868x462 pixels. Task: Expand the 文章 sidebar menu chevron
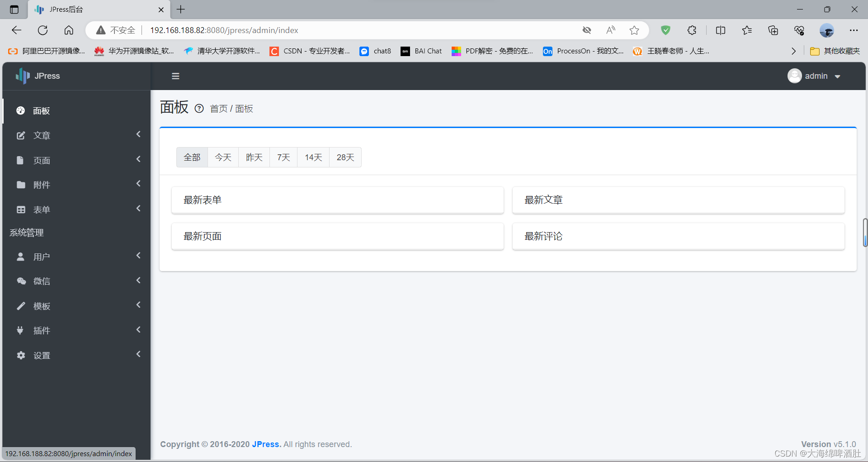(138, 134)
